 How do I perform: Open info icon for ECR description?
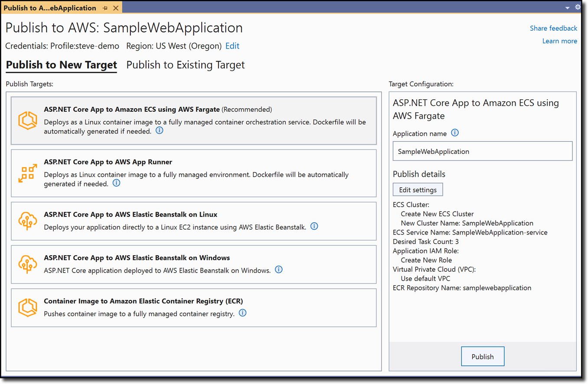coord(243,313)
